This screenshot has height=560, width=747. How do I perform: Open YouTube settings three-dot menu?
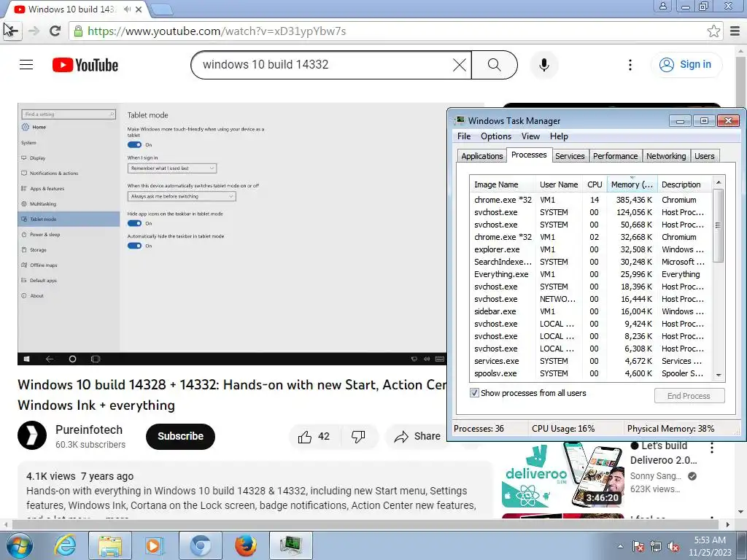(630, 65)
